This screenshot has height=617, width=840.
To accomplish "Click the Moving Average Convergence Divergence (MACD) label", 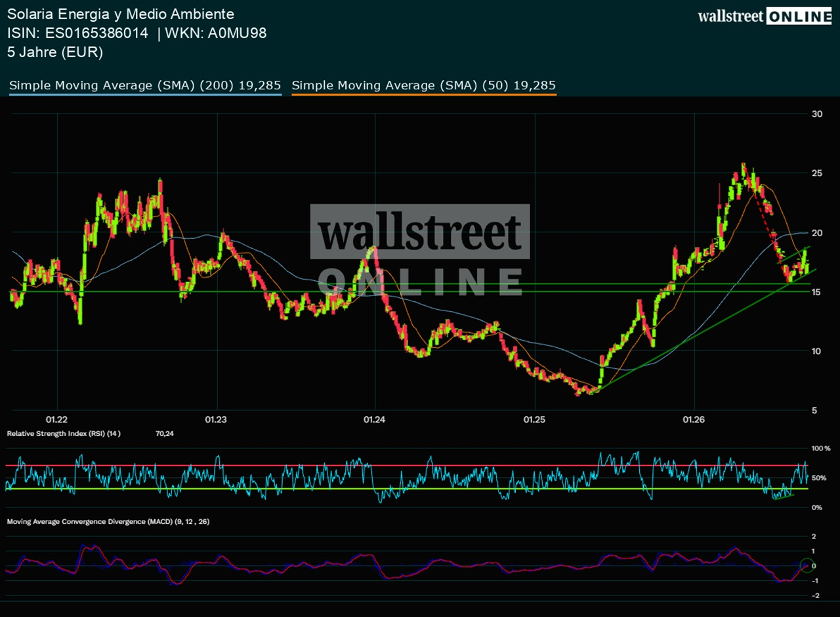I will 108,521.
